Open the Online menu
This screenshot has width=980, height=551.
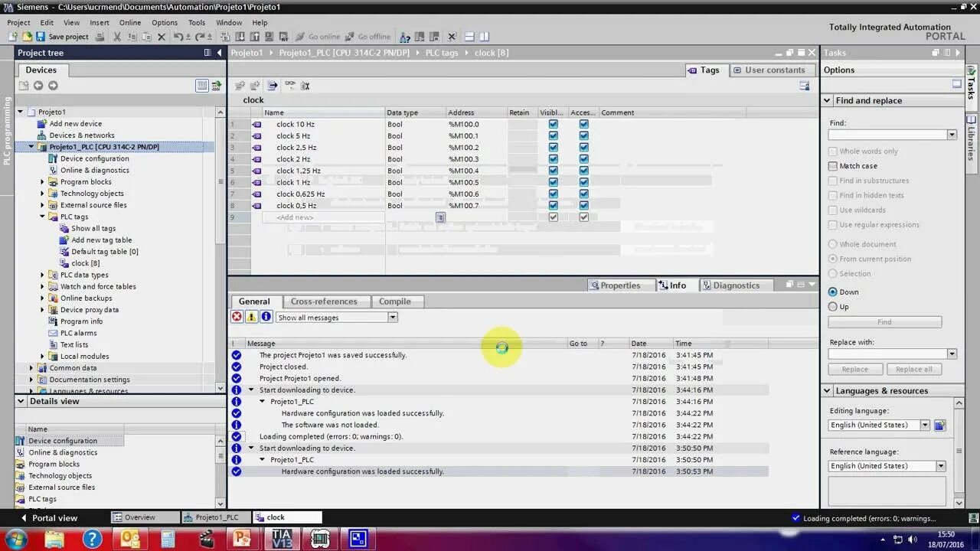coord(130,23)
